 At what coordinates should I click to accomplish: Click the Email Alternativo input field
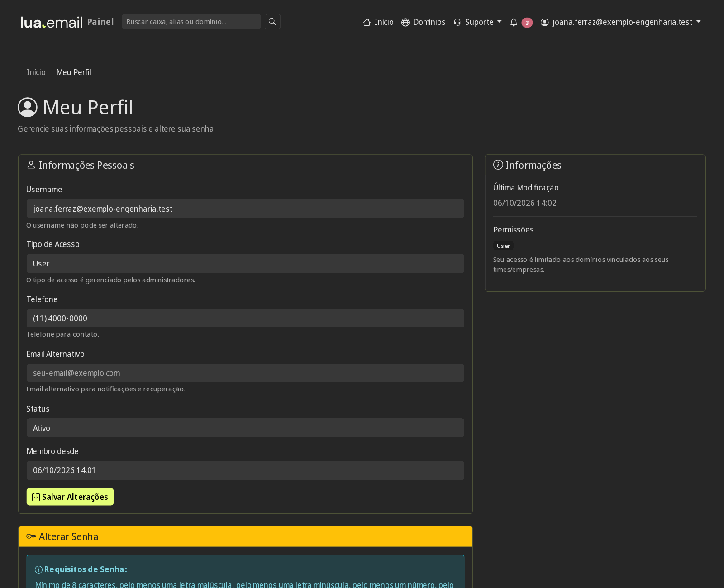coord(245,373)
